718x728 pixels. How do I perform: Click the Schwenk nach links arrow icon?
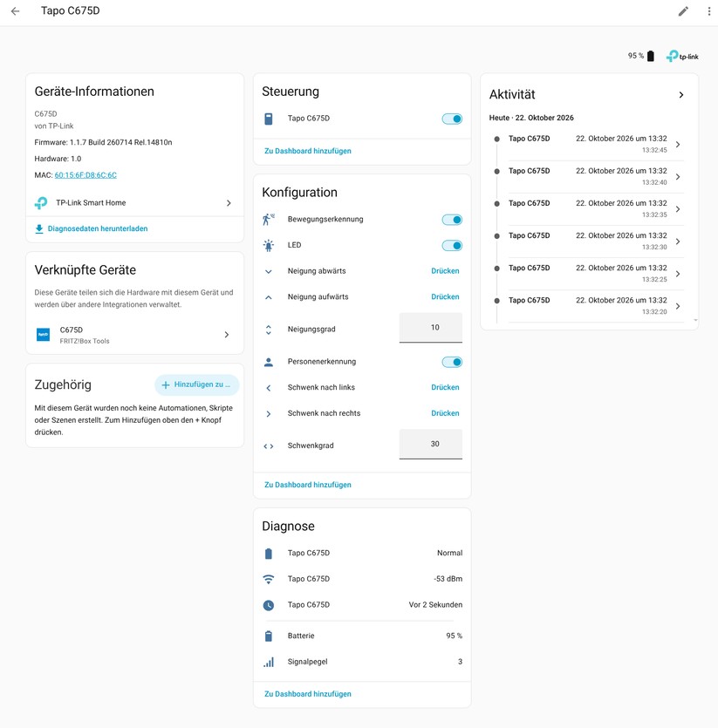(268, 388)
